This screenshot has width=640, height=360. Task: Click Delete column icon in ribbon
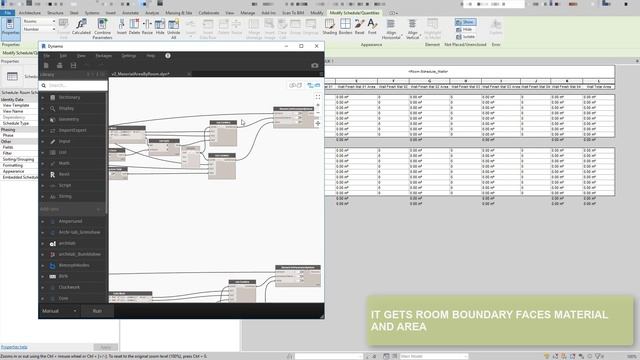[x=134, y=27]
